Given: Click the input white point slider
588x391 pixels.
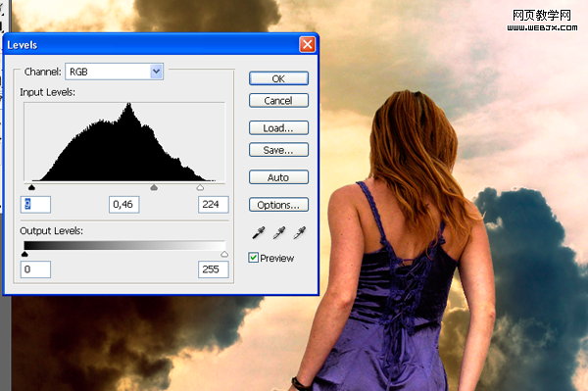Looking at the screenshot, I should [x=200, y=187].
